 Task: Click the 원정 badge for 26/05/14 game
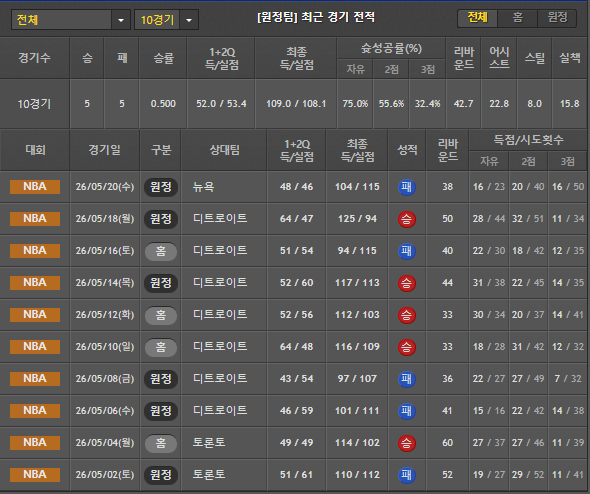click(x=161, y=283)
